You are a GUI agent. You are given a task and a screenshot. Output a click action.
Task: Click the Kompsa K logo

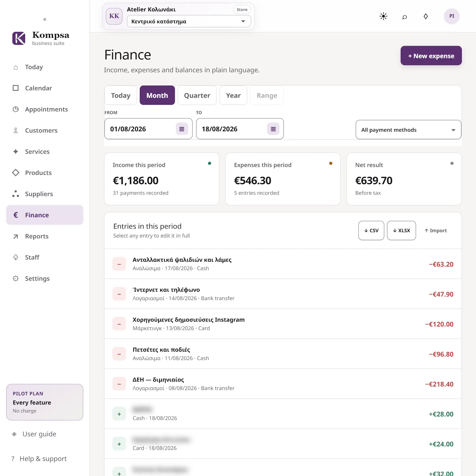(x=19, y=38)
